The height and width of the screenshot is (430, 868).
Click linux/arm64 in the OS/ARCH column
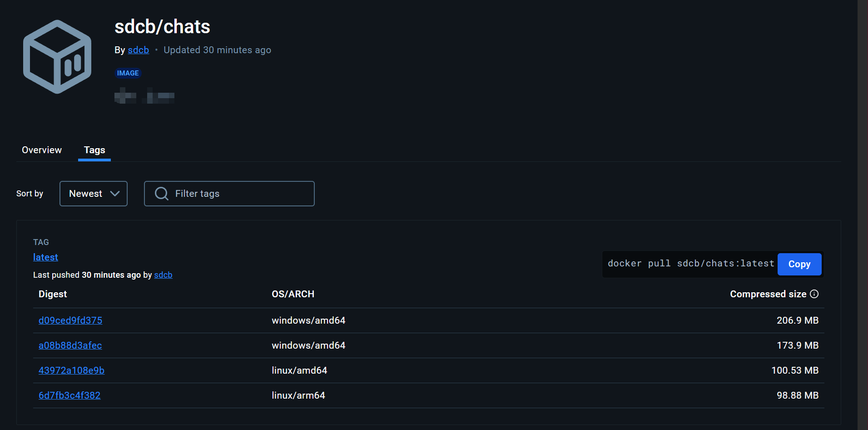point(298,395)
